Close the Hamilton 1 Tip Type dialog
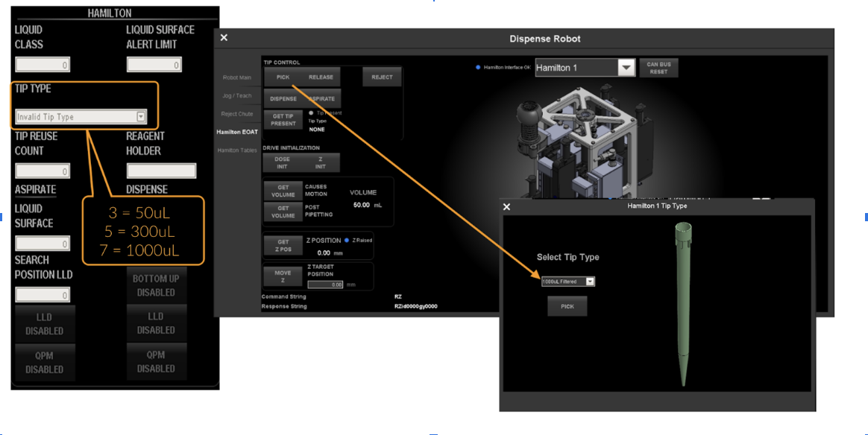 [x=506, y=207]
